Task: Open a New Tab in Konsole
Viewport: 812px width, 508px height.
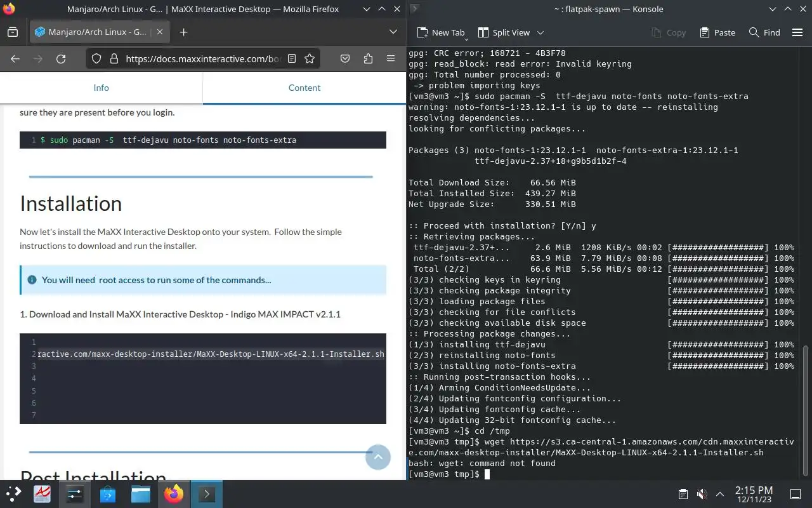Action: pyautogui.click(x=441, y=32)
